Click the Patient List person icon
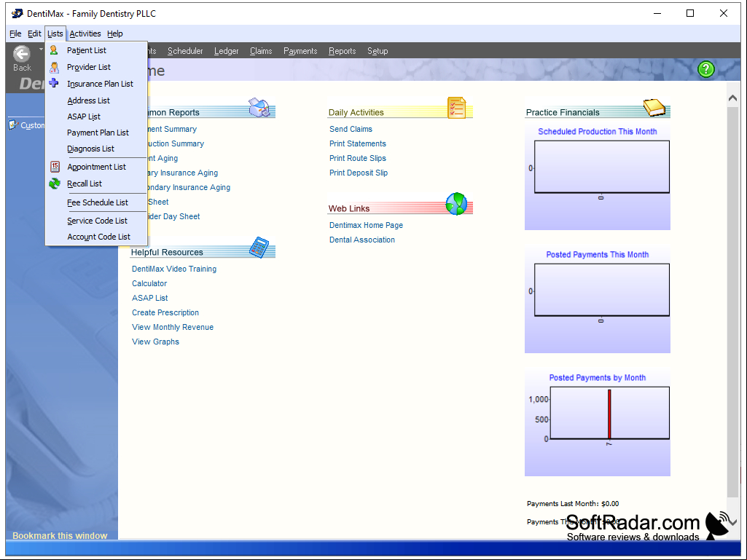 point(54,50)
